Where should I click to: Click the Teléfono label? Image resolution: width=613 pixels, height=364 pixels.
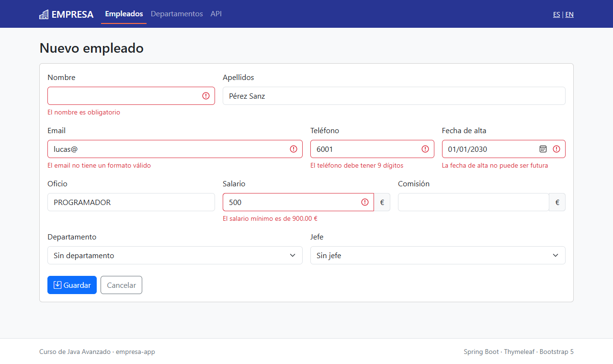[x=325, y=130]
